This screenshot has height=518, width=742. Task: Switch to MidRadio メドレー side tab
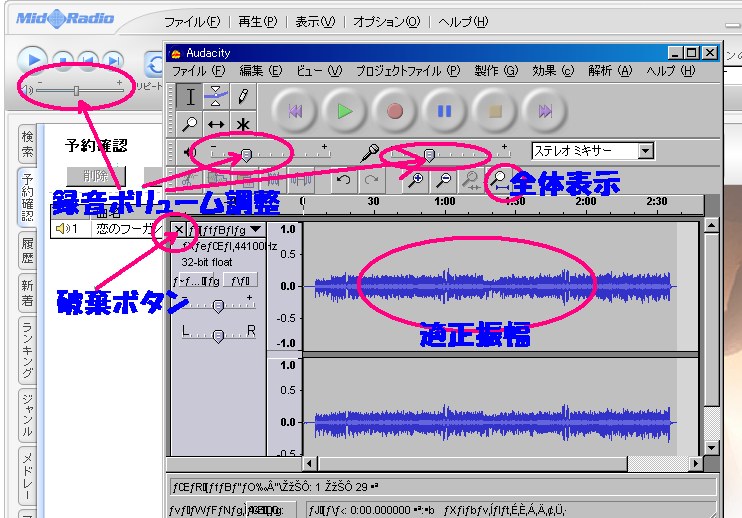(27, 475)
